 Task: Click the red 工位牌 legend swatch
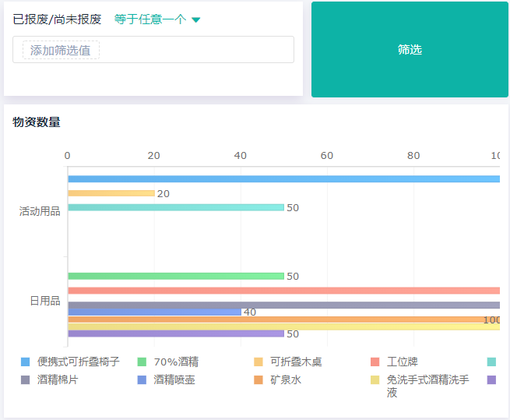click(x=375, y=362)
